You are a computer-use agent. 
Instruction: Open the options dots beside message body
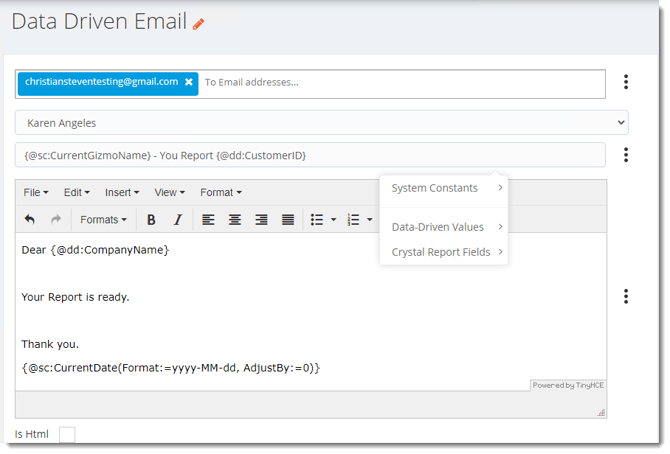(x=626, y=296)
